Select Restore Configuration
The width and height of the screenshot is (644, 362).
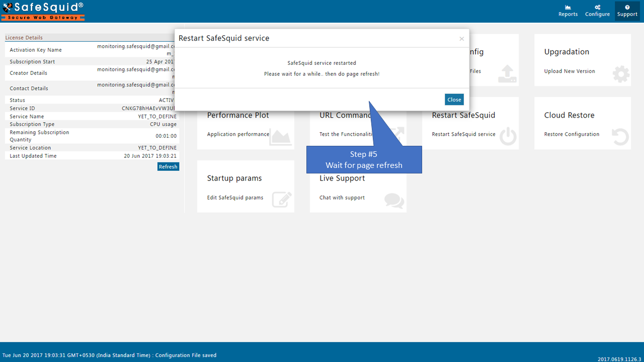click(572, 134)
